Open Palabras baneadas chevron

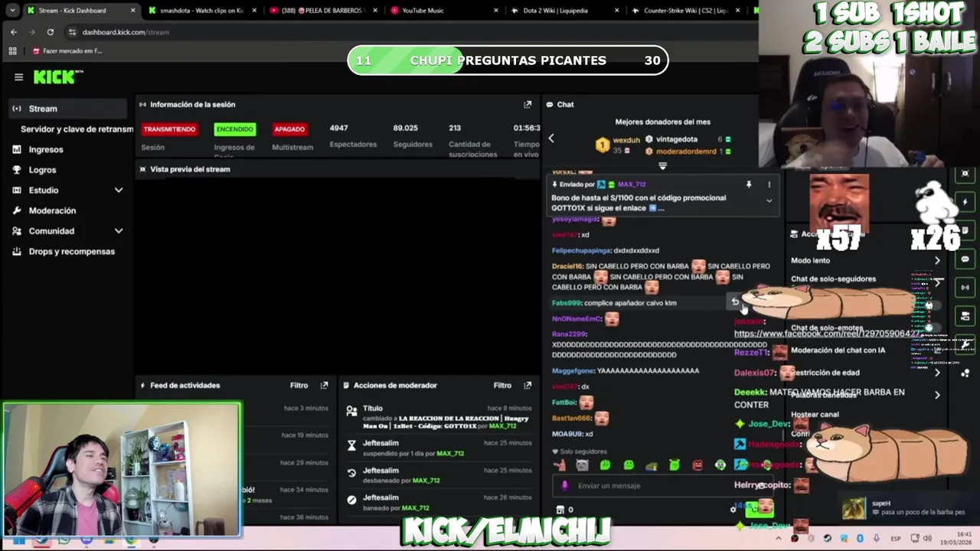point(937,395)
